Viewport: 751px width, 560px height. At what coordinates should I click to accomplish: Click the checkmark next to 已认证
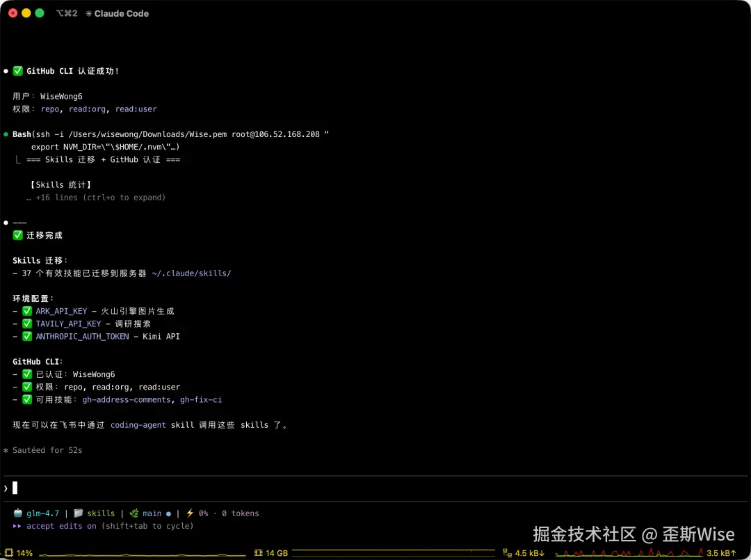(x=27, y=374)
